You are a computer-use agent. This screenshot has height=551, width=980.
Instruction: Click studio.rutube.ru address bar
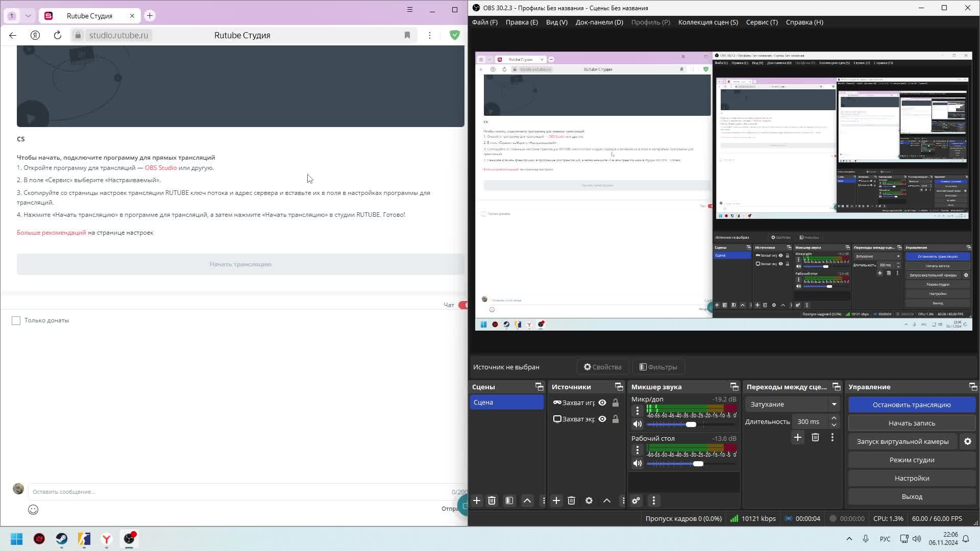click(x=118, y=35)
